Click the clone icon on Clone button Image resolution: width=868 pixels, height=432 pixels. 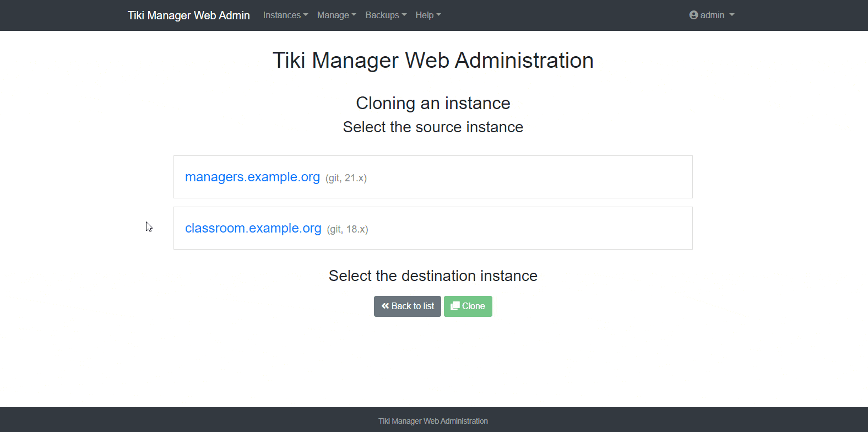click(x=455, y=306)
